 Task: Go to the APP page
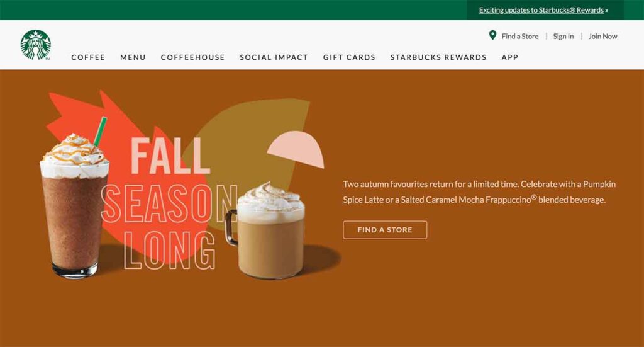click(509, 57)
